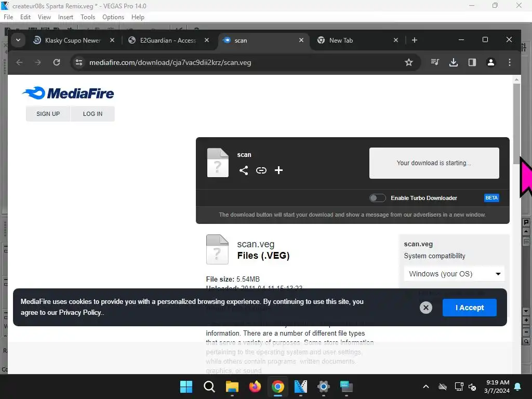Image resolution: width=532 pixels, height=399 pixels.
Task: Open Chrome side panel icon
Action: tap(472, 62)
